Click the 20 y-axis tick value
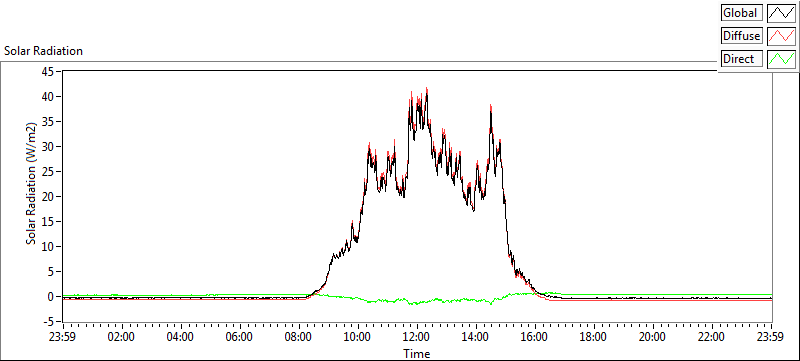Viewport: 800px width, 361px height. (x=47, y=196)
